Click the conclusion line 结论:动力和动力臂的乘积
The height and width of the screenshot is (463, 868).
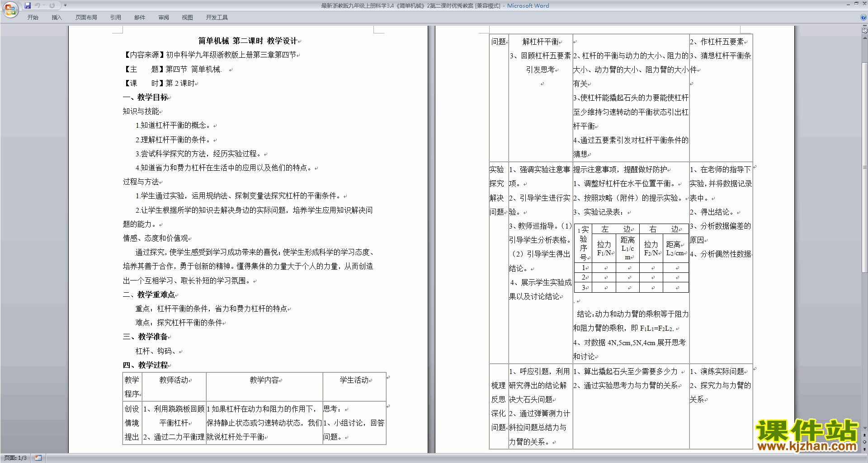pyautogui.click(x=633, y=314)
